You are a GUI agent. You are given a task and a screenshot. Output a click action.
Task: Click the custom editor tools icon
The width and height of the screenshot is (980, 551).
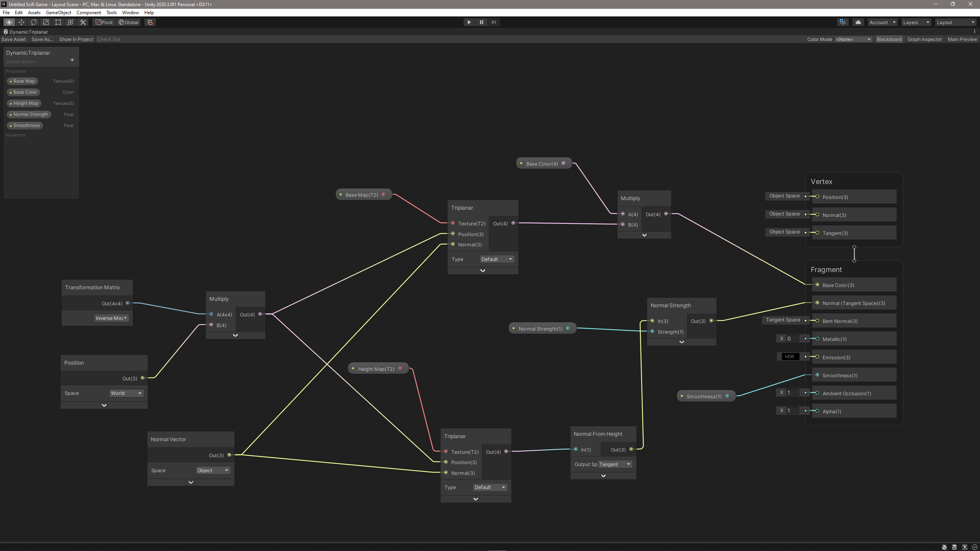[x=83, y=22]
